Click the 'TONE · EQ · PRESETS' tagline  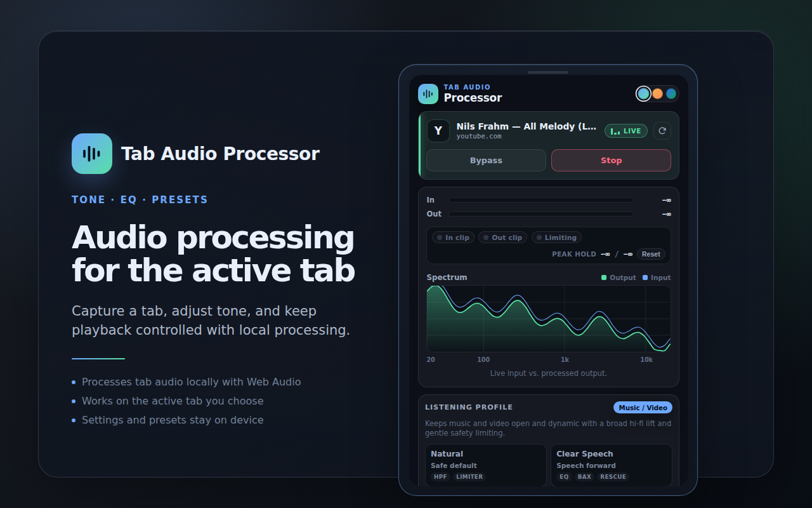pyautogui.click(x=140, y=200)
